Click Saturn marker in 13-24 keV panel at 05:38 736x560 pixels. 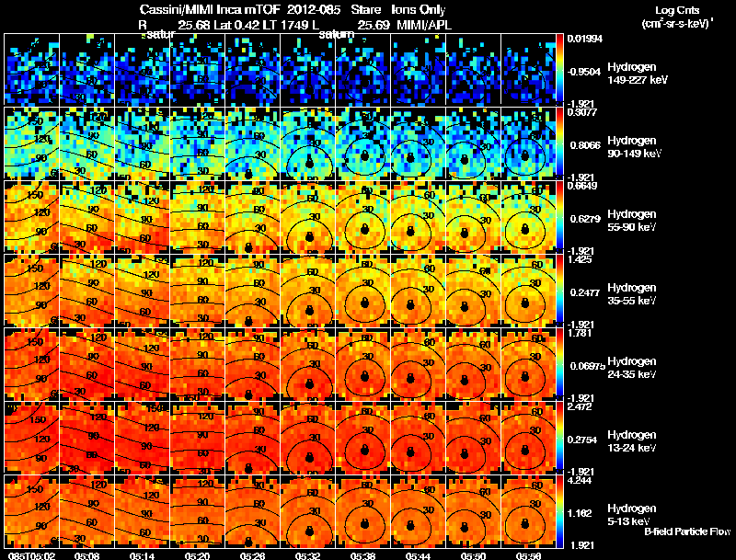(x=364, y=450)
